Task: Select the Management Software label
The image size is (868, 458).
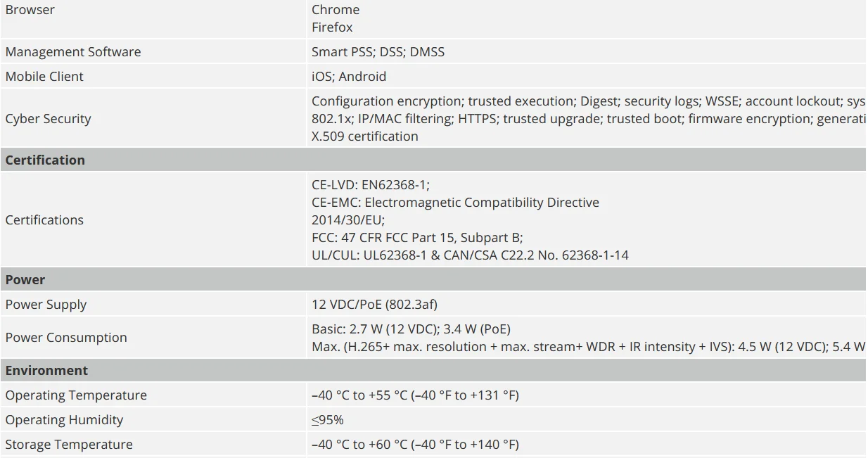Action: [x=73, y=52]
